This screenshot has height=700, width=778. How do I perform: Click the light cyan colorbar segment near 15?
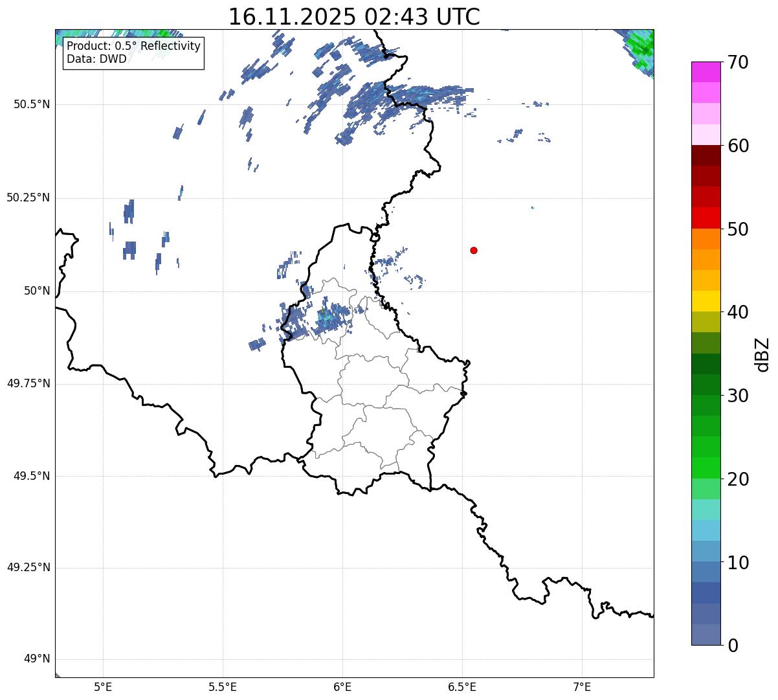coord(706,510)
